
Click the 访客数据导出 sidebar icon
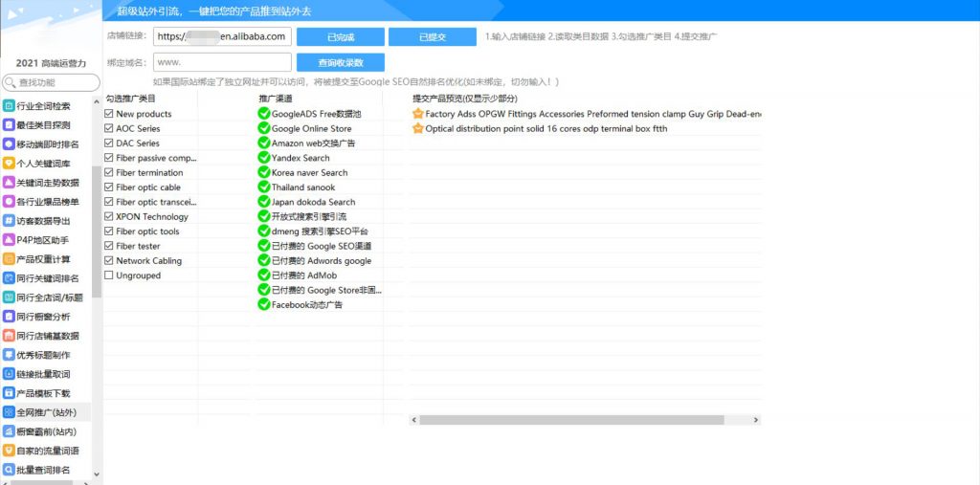[9, 221]
